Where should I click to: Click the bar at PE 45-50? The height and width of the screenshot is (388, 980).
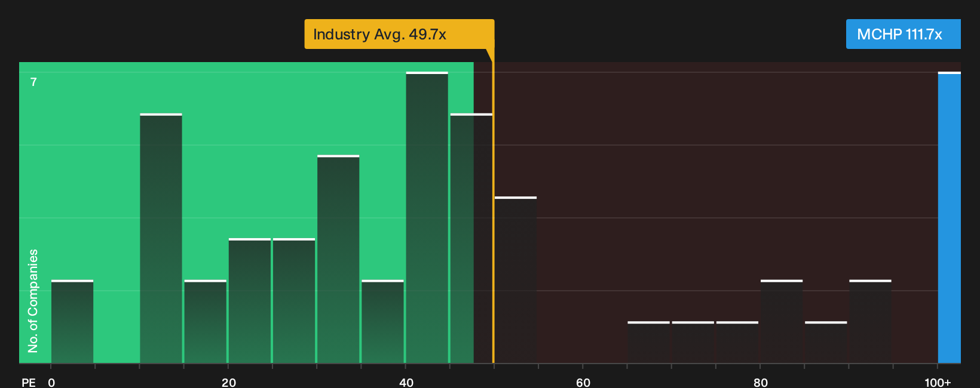(x=471, y=238)
